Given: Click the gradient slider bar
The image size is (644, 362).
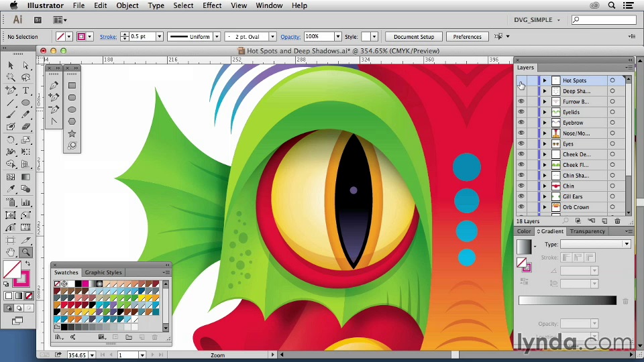Looking at the screenshot, I should [x=568, y=300].
